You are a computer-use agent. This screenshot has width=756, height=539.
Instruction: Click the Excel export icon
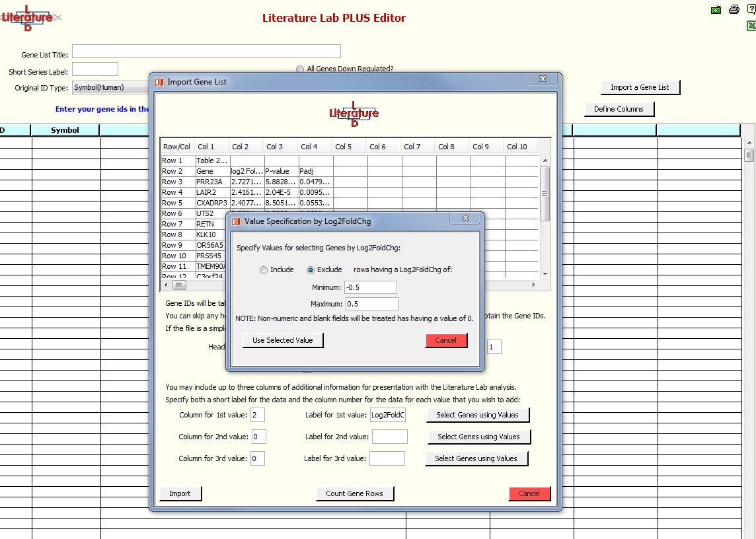tap(751, 25)
